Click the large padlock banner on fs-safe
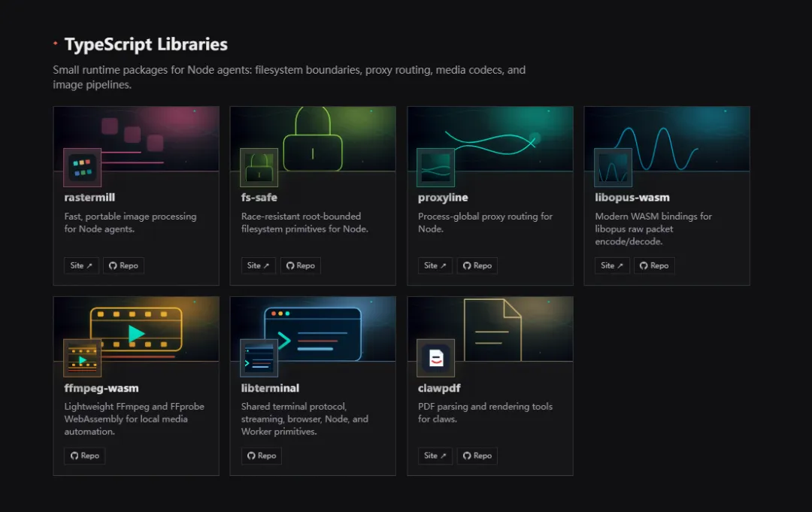The image size is (812, 512). click(x=313, y=139)
